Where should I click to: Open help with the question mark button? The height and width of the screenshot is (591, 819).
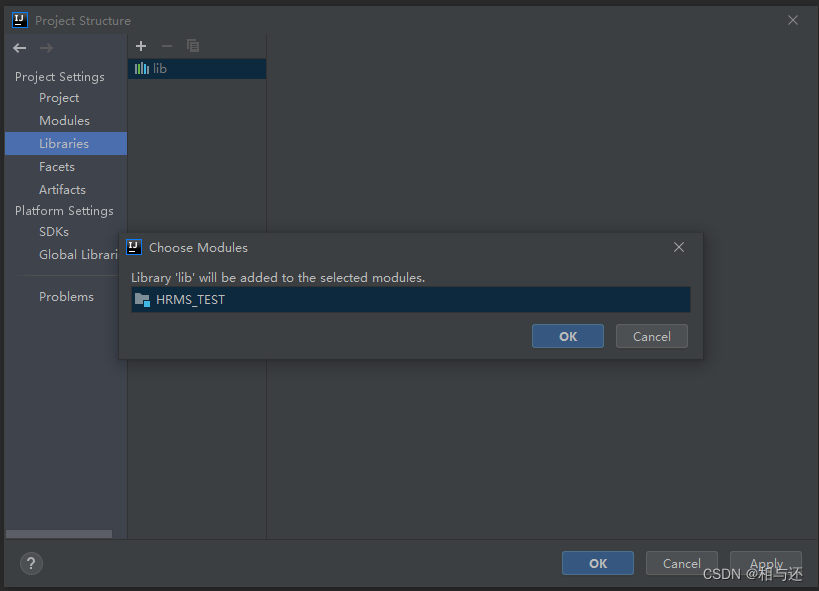pyautogui.click(x=31, y=563)
